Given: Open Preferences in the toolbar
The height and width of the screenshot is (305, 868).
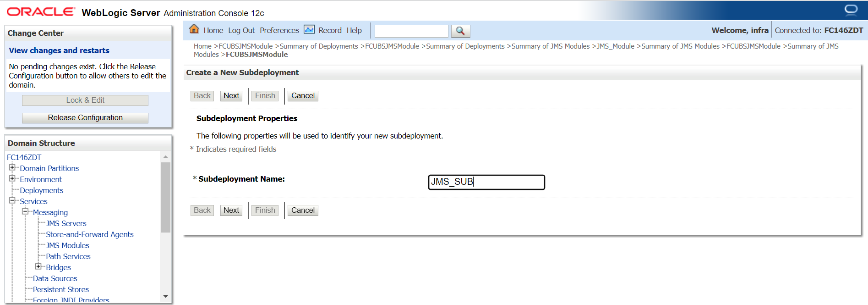Looking at the screenshot, I should pos(279,30).
